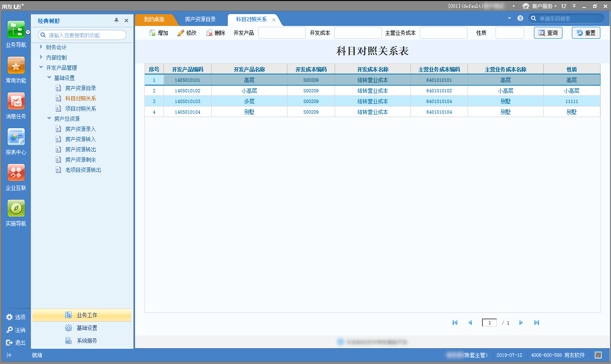Switch to the 房产资源目录 tab
Viewport: 611px width, 364px height.
[200, 20]
